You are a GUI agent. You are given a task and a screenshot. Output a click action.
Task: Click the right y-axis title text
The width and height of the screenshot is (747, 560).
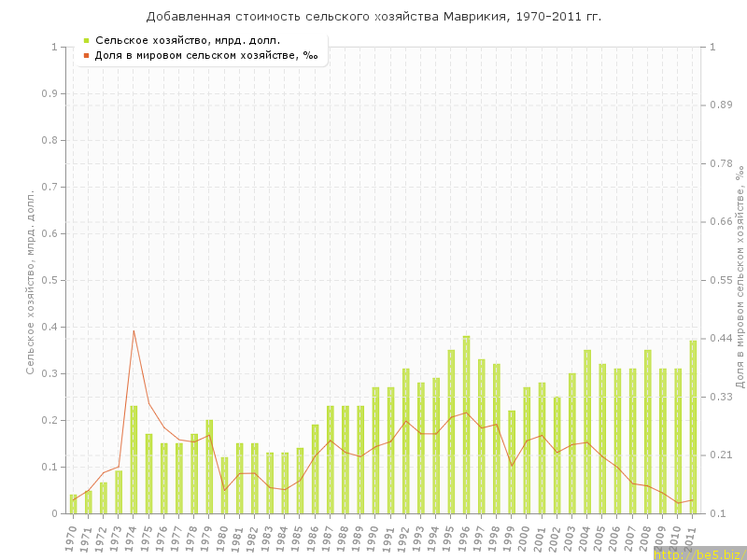tap(740, 278)
